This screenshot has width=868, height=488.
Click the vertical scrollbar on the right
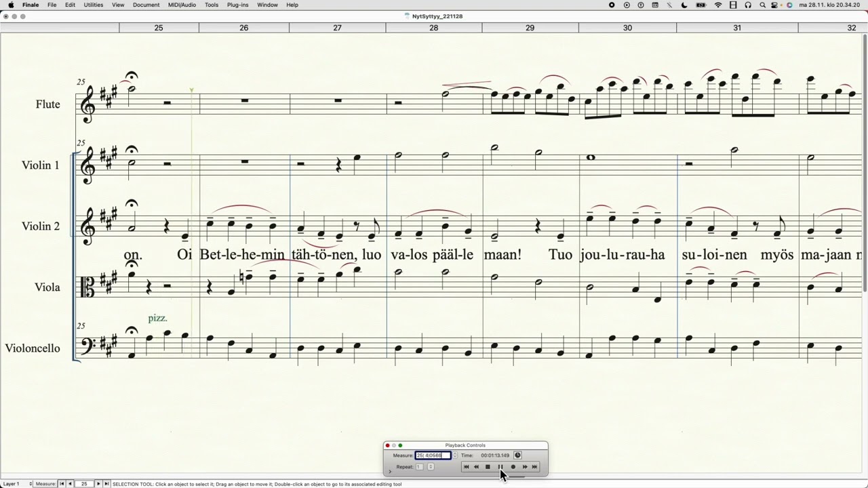click(x=865, y=163)
